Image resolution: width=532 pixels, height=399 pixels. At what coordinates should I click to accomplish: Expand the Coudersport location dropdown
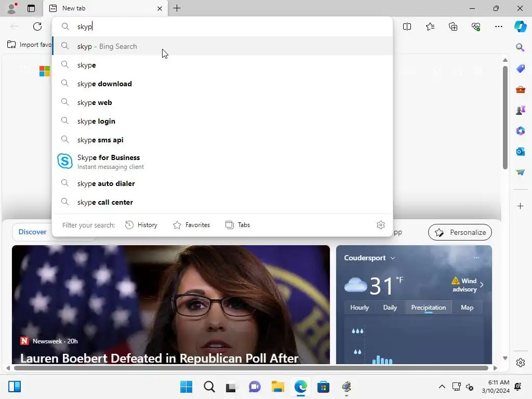[x=393, y=258]
